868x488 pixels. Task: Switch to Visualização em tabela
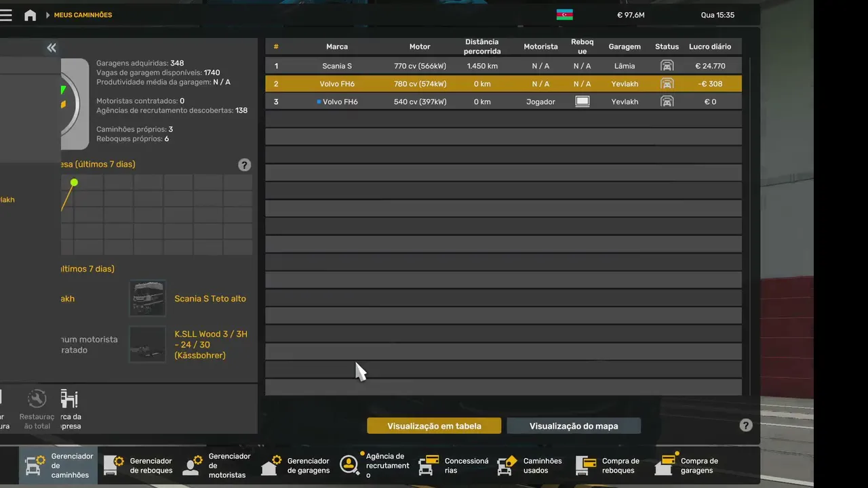[434, 426]
